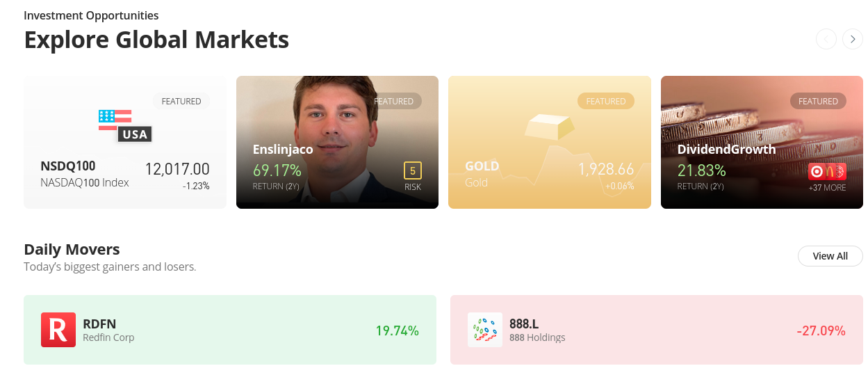The image size is (868, 366).
Task: Open the Redfin red R logo
Action: point(58,330)
